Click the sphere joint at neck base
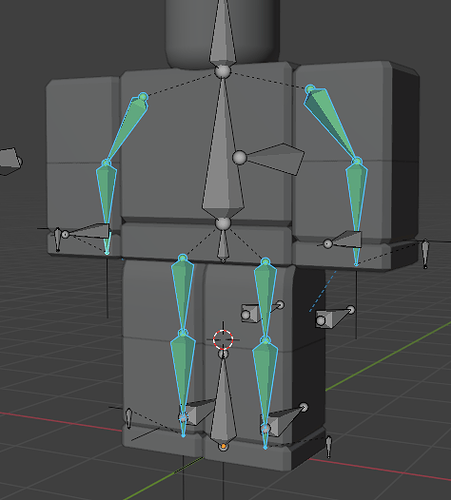The width and height of the screenshot is (451, 500). (x=222, y=71)
